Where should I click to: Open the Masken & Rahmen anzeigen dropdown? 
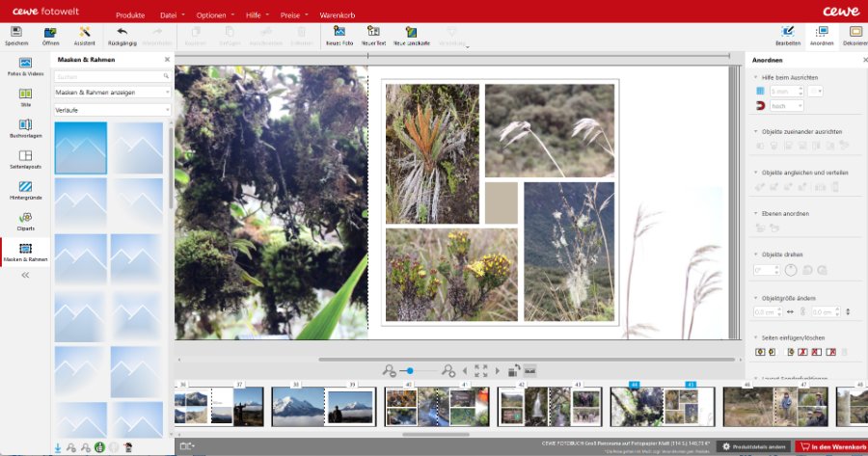[x=112, y=93]
